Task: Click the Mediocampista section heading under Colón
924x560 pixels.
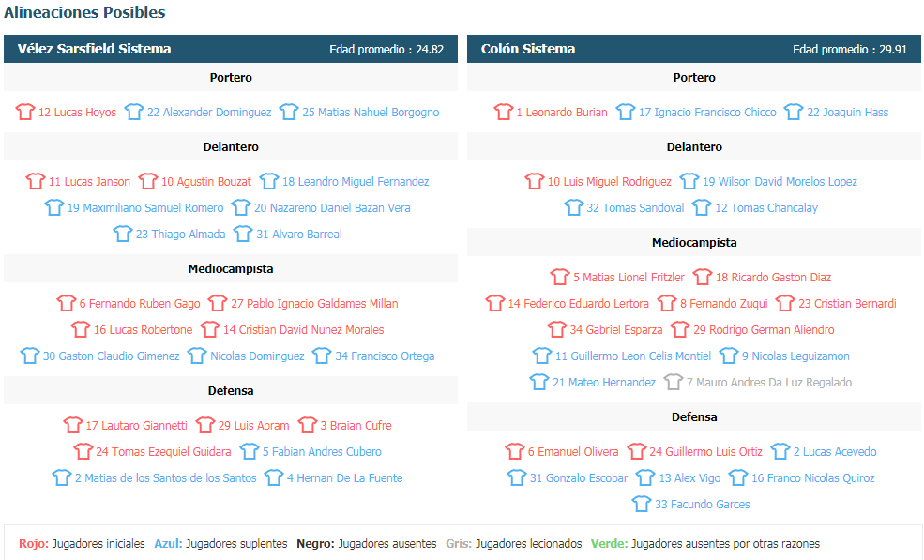Action: click(694, 243)
